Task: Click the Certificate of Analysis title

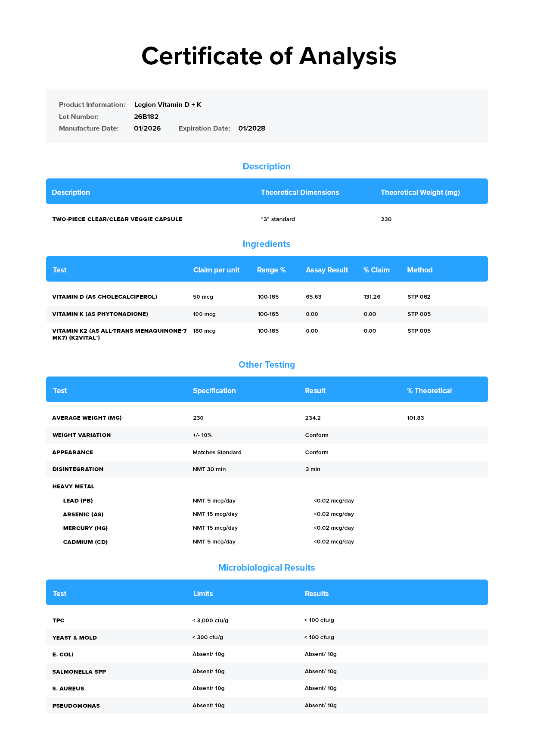Action: (269, 56)
